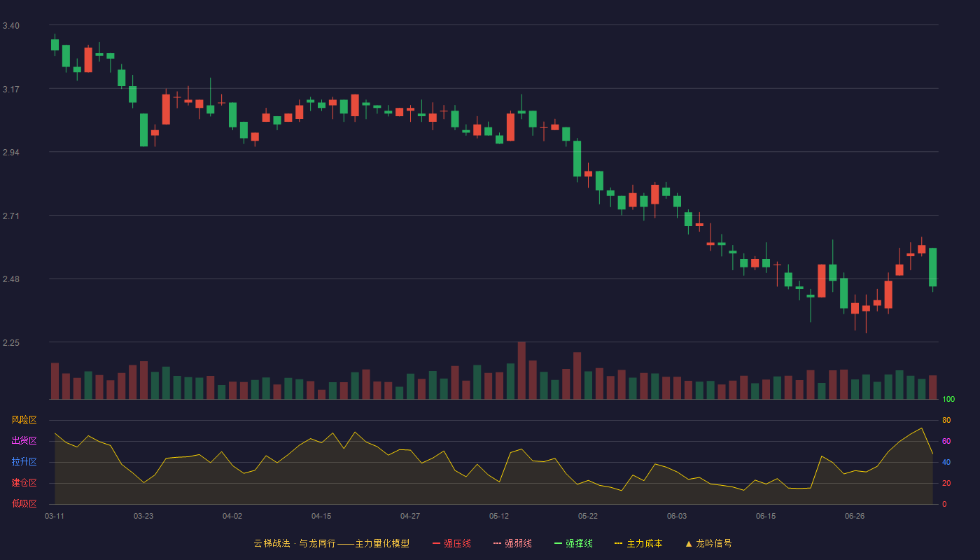The height and width of the screenshot is (560, 980).
Task: Click the green 强撑线 legend line marker
Action: (559, 543)
